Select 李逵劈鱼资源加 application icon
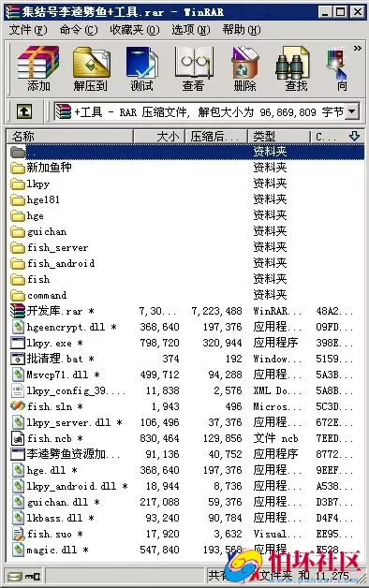The height and width of the screenshot is (588, 369). tap(18, 454)
